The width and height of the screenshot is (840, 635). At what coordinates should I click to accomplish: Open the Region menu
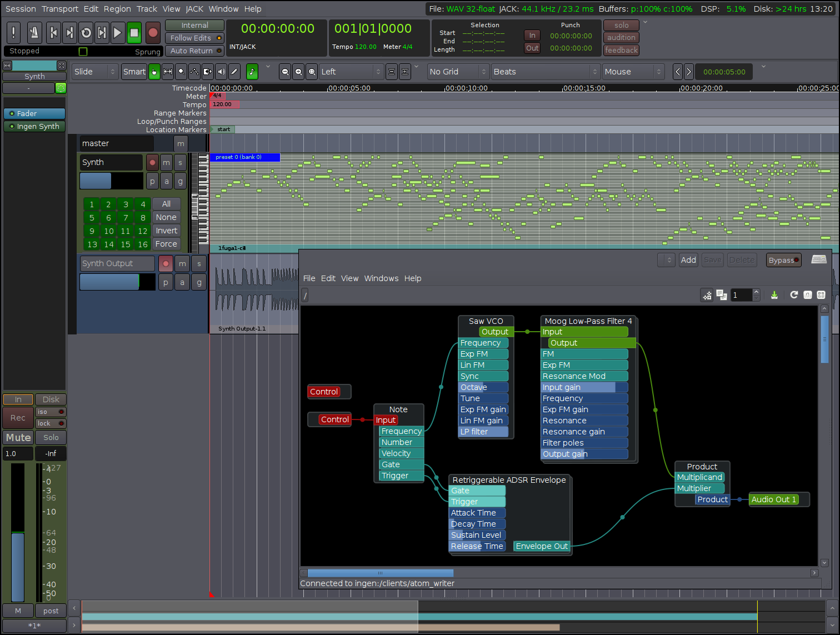[117, 9]
